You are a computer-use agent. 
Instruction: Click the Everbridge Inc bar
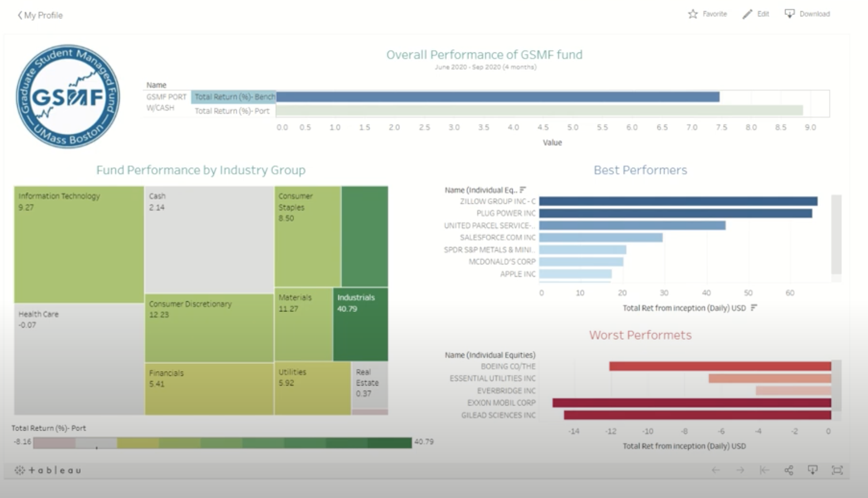click(793, 391)
